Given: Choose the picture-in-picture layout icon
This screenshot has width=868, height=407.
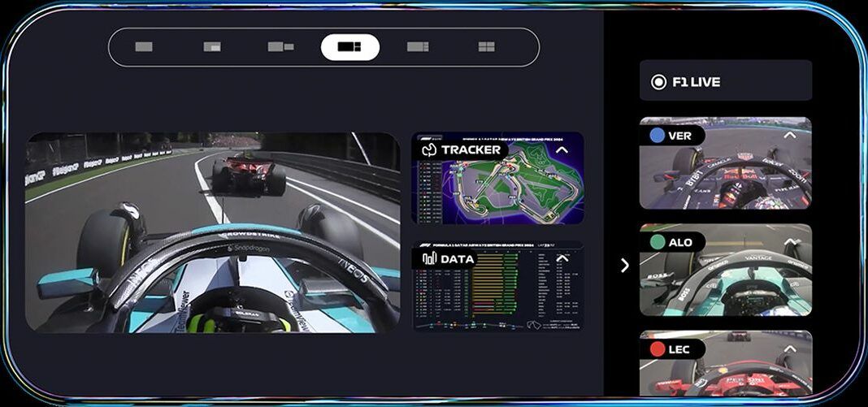Looking at the screenshot, I should (x=212, y=47).
